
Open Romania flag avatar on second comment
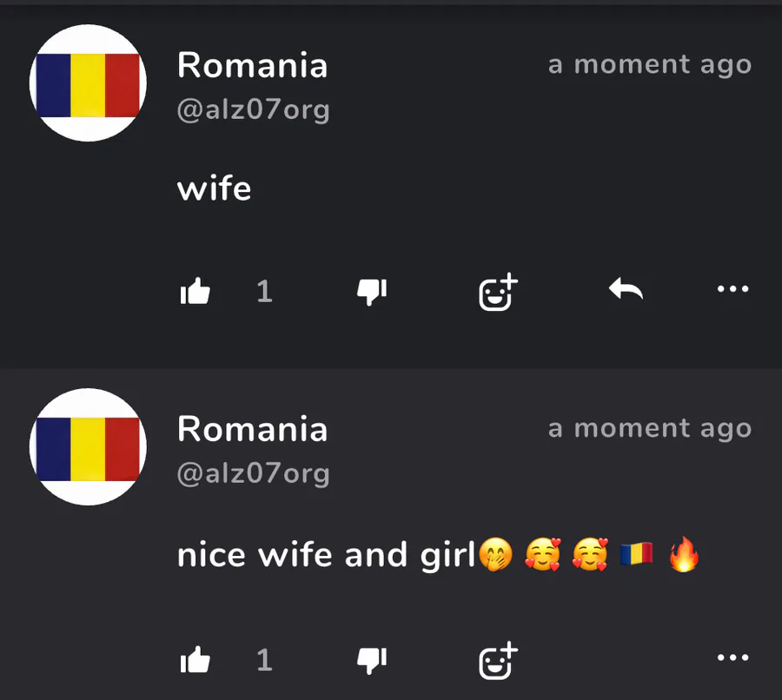pos(88,446)
